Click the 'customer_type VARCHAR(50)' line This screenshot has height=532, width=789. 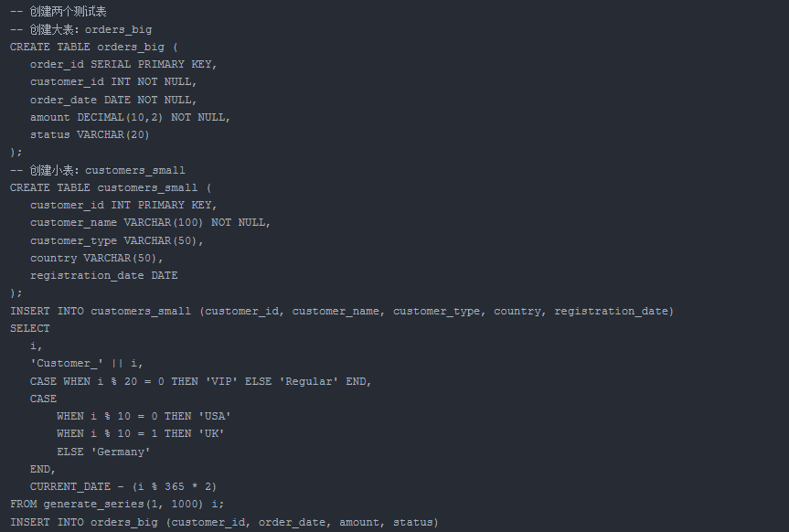117,240
